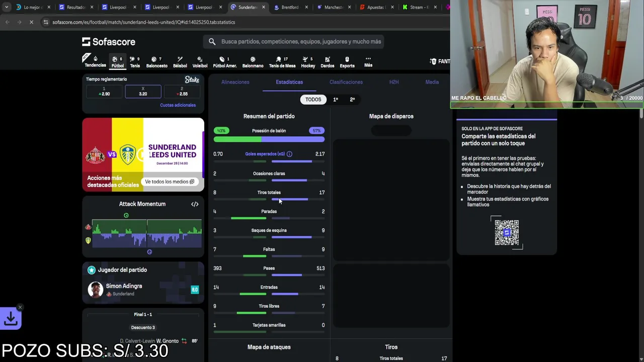Click the Paradas stat bar
Image resolution: width=644 pixels, height=362 pixels.
pos(269,218)
